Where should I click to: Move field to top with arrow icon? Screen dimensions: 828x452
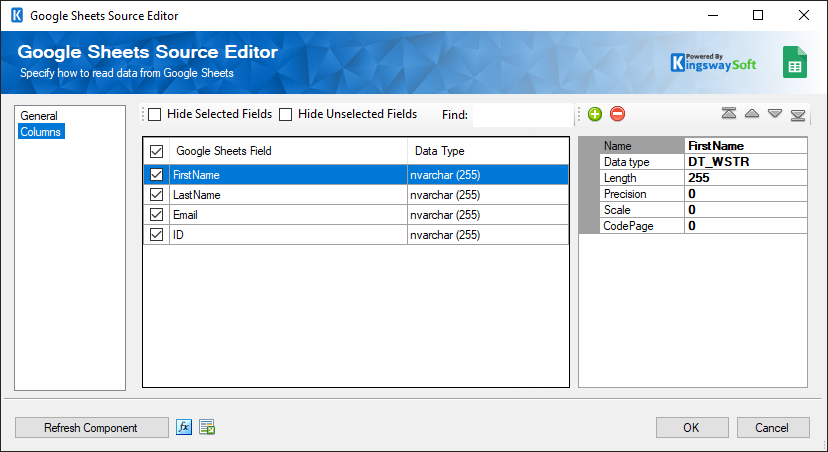[x=729, y=114]
